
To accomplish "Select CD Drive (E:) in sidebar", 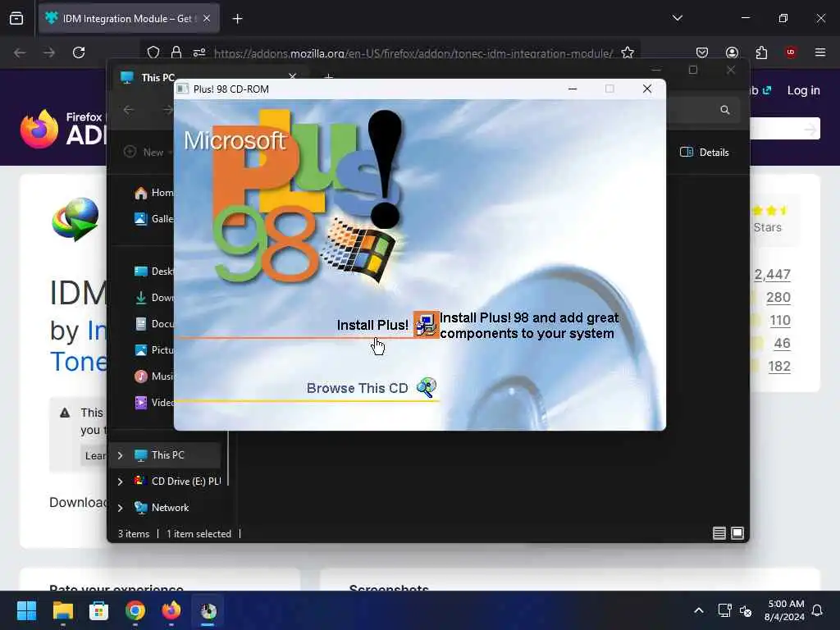I will [178, 481].
